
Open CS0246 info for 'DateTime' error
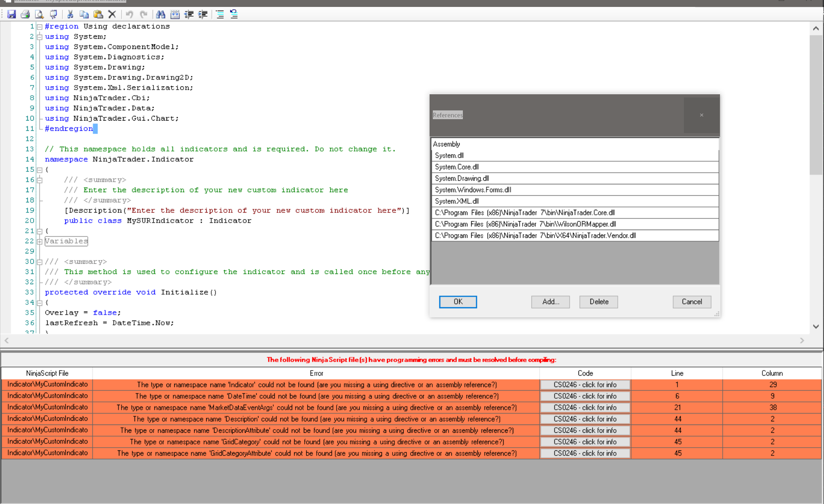(x=585, y=396)
